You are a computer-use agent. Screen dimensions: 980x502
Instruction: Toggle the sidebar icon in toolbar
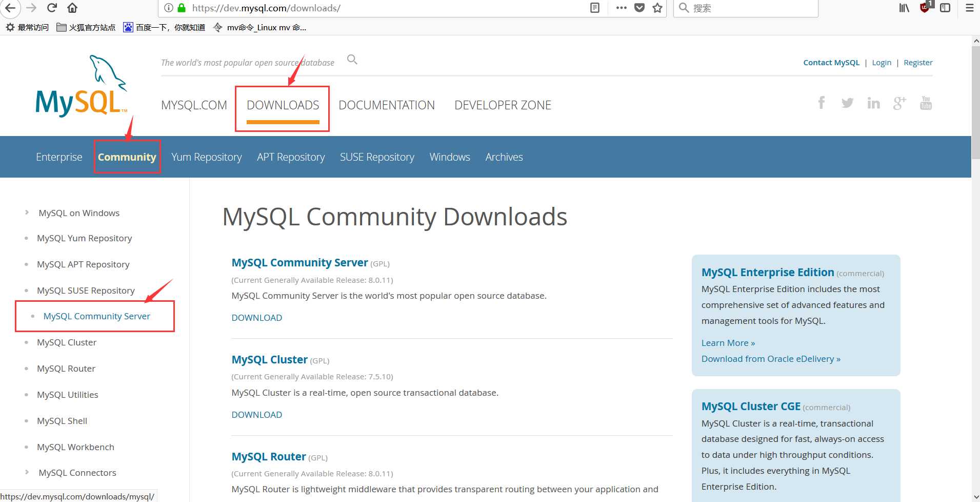tap(945, 8)
